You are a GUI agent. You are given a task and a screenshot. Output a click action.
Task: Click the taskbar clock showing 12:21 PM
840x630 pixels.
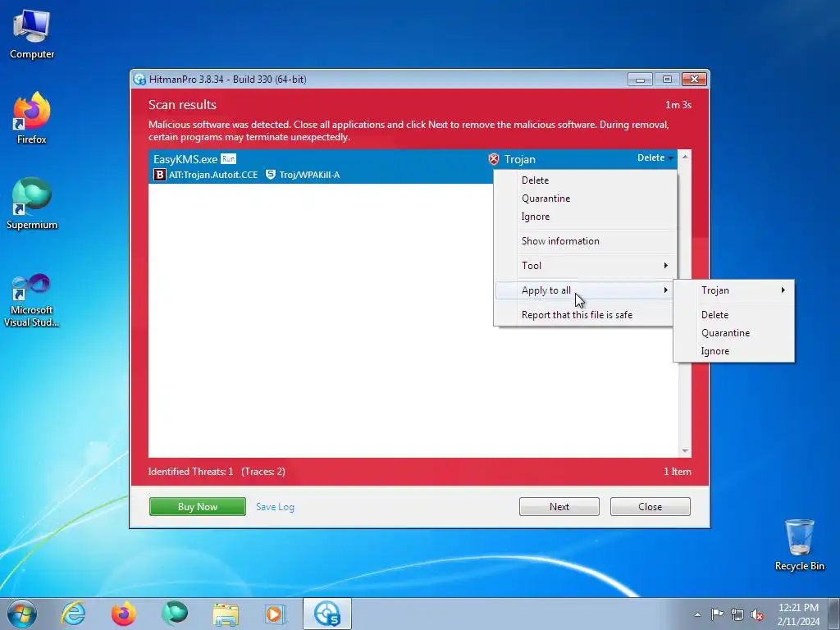tap(798, 614)
